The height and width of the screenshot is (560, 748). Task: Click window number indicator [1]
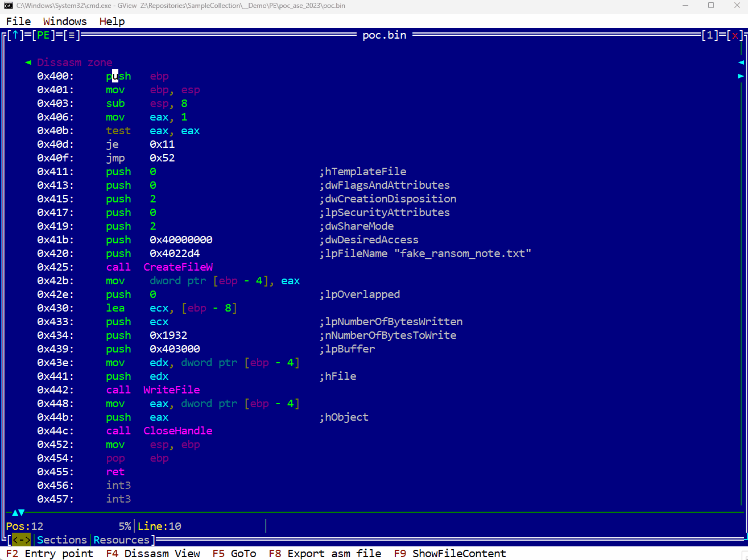click(x=710, y=35)
